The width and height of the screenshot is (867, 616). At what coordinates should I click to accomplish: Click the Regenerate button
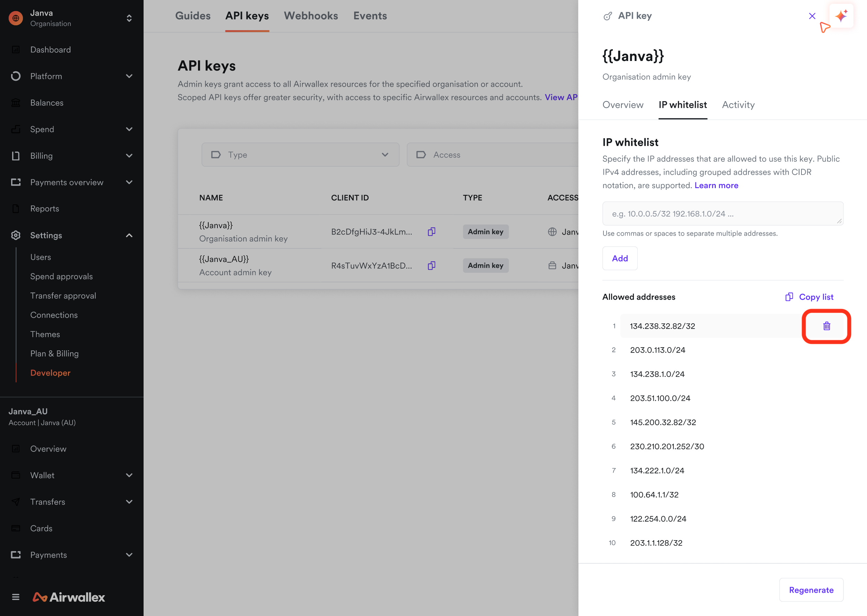pyautogui.click(x=811, y=590)
